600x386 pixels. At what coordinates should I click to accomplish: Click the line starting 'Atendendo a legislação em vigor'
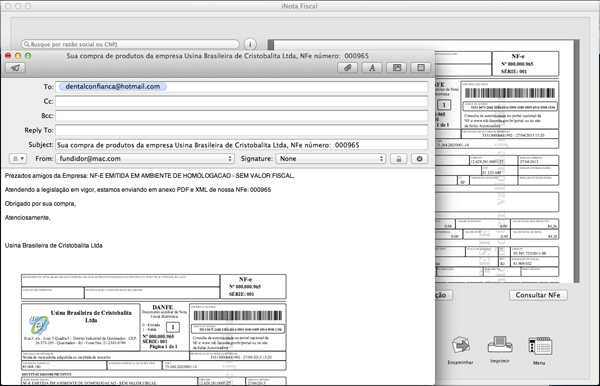(x=138, y=190)
